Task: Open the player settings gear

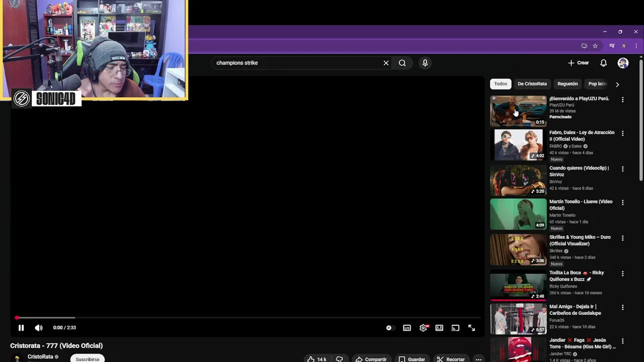Action: click(423, 328)
